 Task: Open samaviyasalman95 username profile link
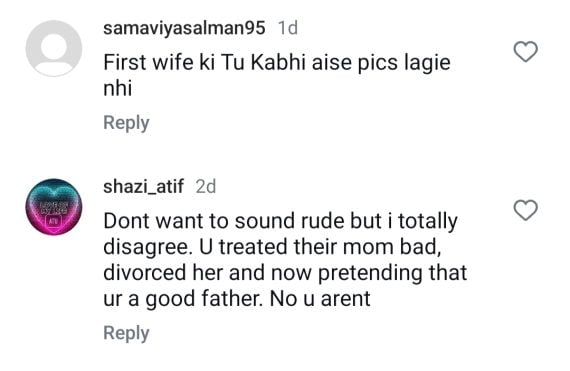(x=184, y=28)
